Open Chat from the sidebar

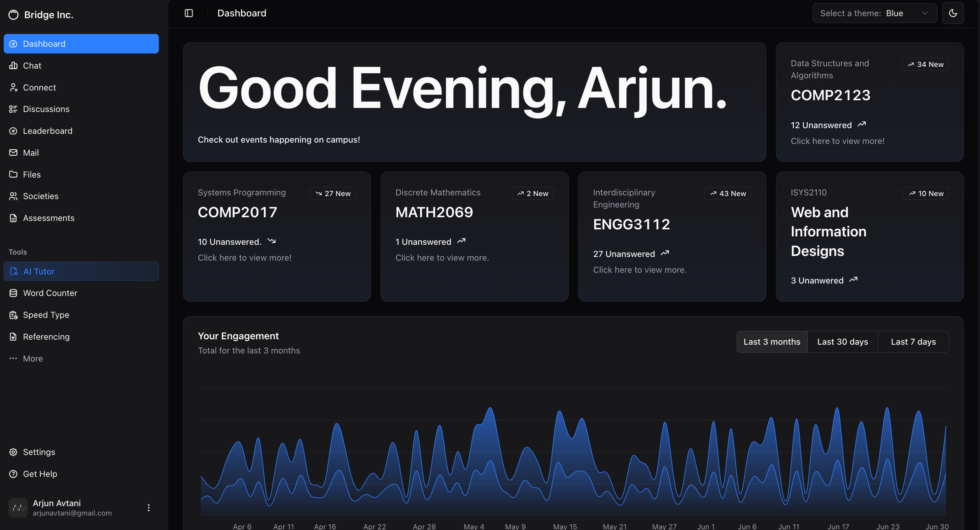32,66
